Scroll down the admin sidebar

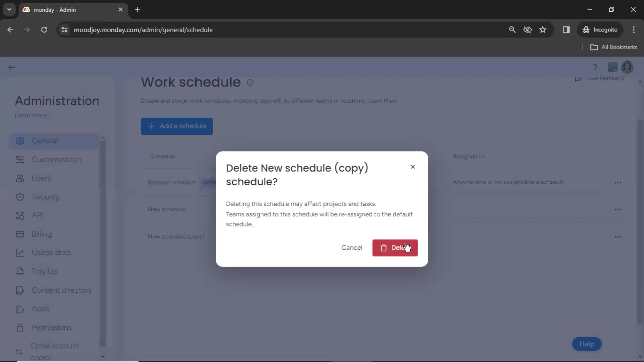tap(103, 357)
